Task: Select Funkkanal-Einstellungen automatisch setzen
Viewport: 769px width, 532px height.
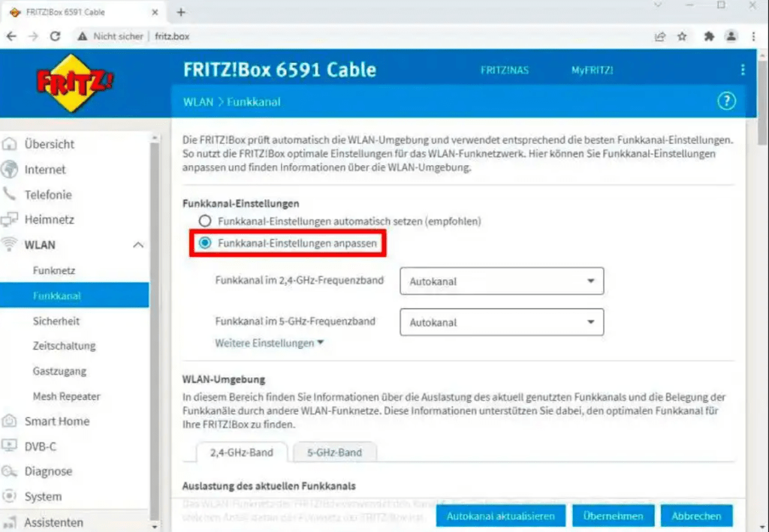Action: [x=205, y=221]
